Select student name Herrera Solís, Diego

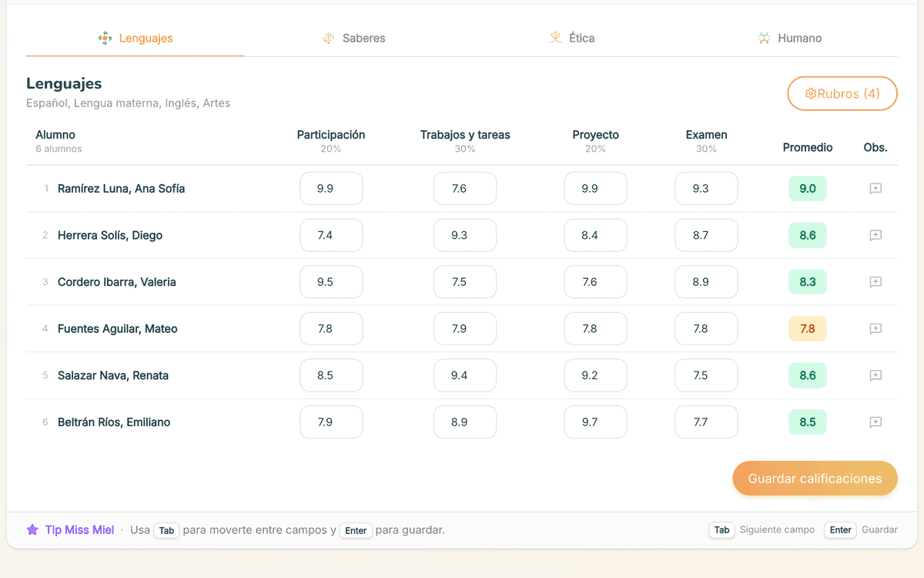pyautogui.click(x=110, y=235)
